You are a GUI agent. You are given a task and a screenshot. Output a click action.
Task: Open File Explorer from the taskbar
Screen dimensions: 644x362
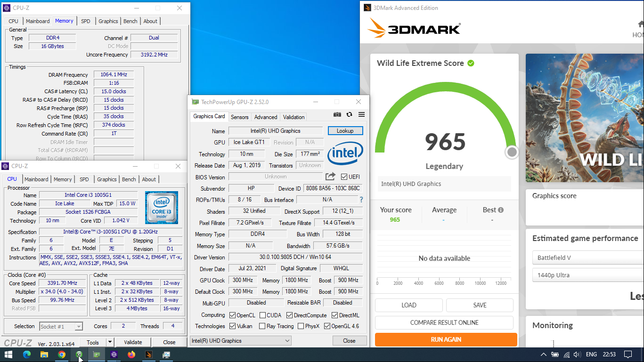(44, 354)
